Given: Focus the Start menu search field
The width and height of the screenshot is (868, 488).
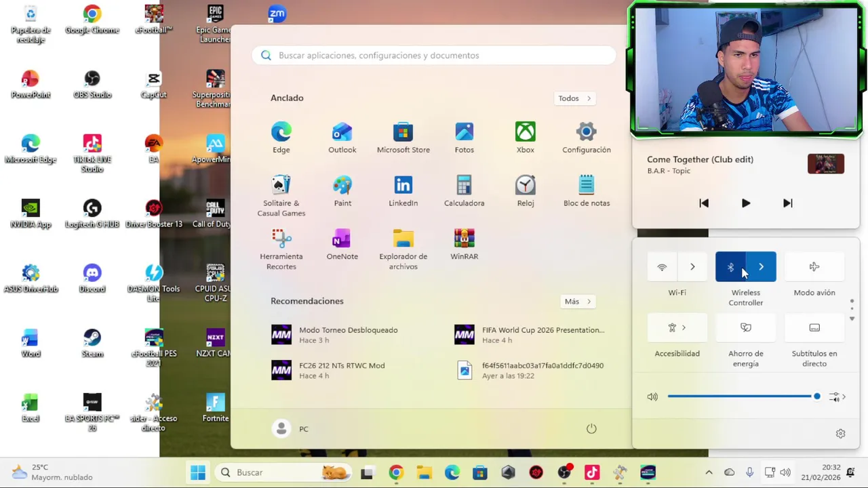Looking at the screenshot, I should pyautogui.click(x=434, y=56).
